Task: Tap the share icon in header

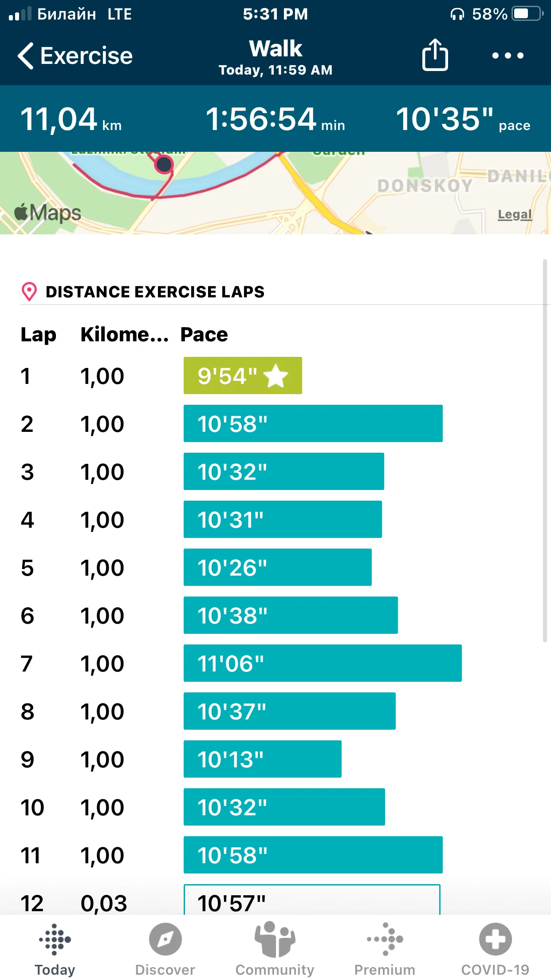Action: [x=435, y=55]
